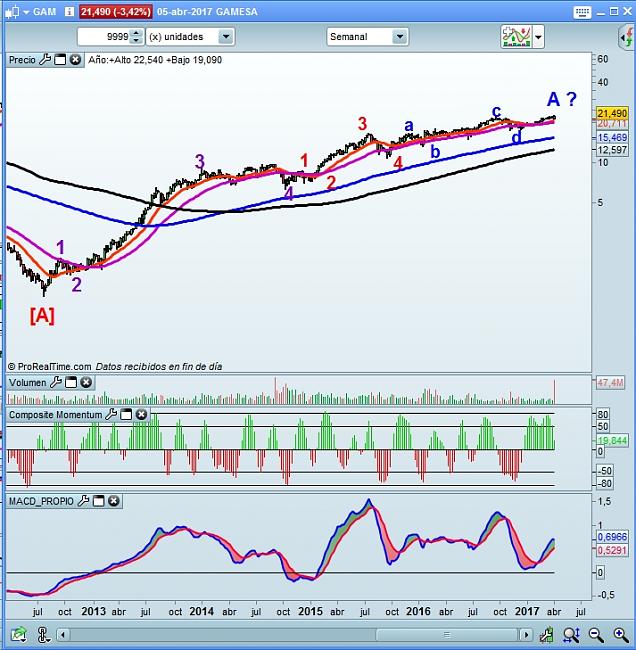
Task: Click the zoom-fit magnifier icon
Action: (571, 634)
